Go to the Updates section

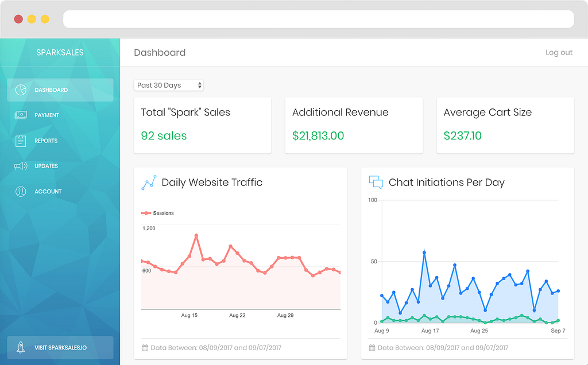pyautogui.click(x=60, y=166)
